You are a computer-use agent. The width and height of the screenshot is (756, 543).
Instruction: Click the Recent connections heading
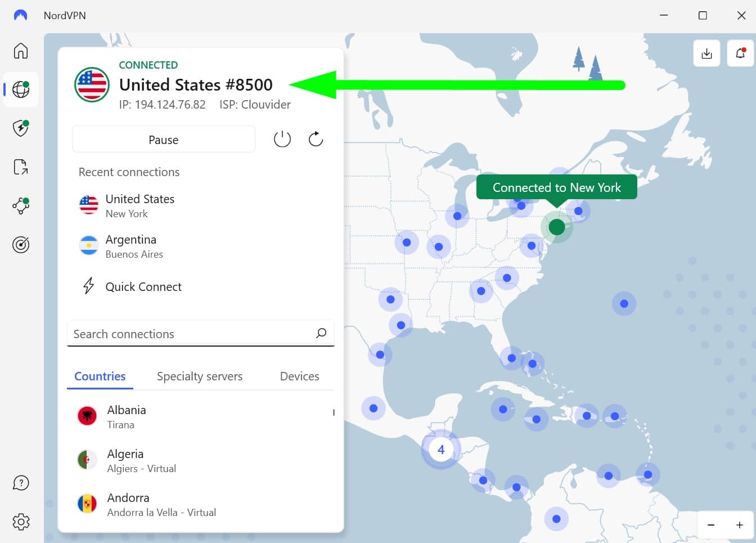click(129, 172)
